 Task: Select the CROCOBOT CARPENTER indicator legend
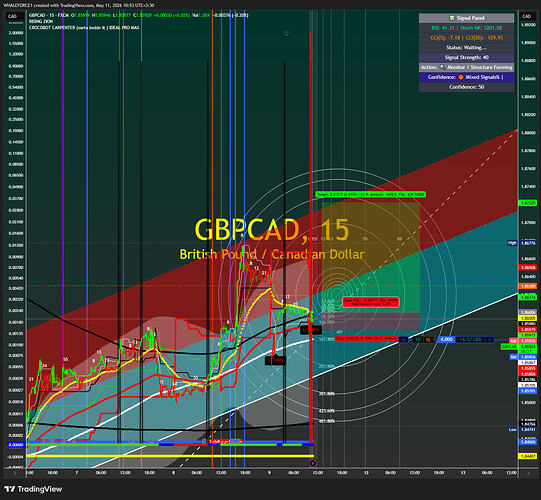(84, 28)
